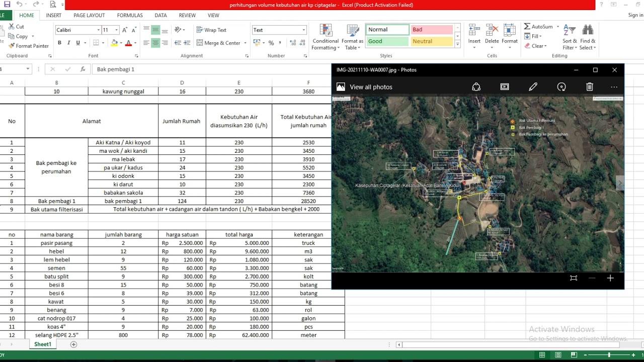
Task: Start slideshow in Photos window
Action: [505, 87]
